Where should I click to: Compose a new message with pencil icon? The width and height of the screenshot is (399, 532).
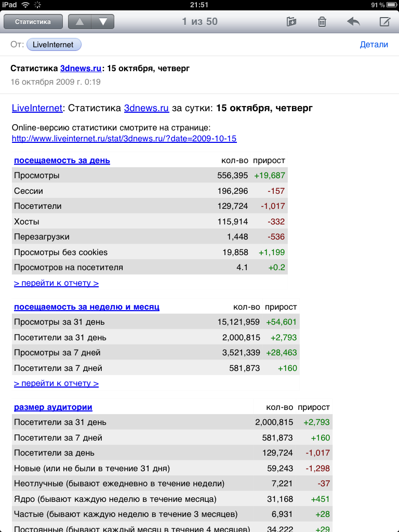384,22
